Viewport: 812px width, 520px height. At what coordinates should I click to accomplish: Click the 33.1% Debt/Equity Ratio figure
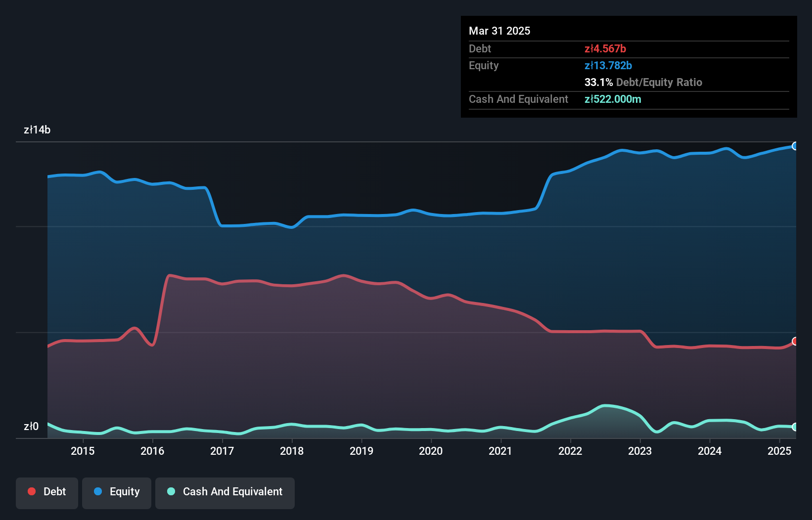pyautogui.click(x=599, y=82)
